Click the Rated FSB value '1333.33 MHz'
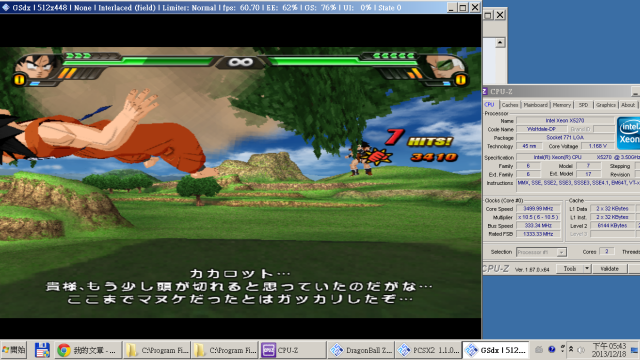This screenshot has height=360, width=640. point(538,234)
